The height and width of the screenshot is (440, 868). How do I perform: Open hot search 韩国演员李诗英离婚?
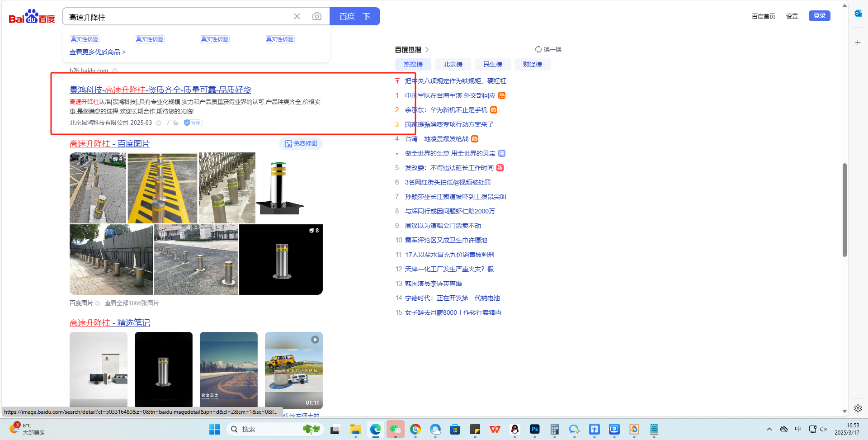point(434,284)
